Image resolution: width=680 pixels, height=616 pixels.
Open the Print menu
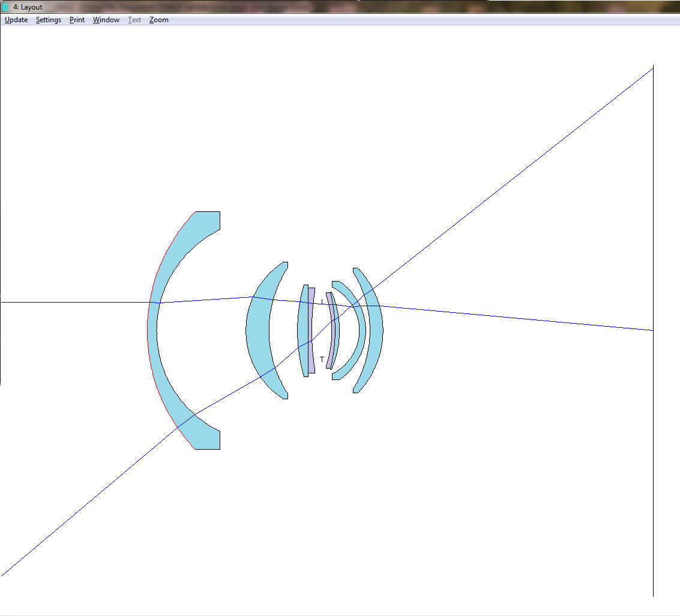point(77,20)
